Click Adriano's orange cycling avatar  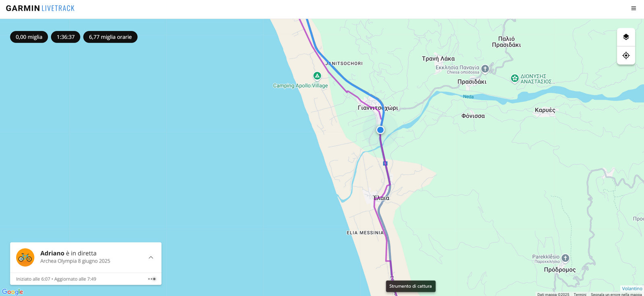tap(25, 257)
